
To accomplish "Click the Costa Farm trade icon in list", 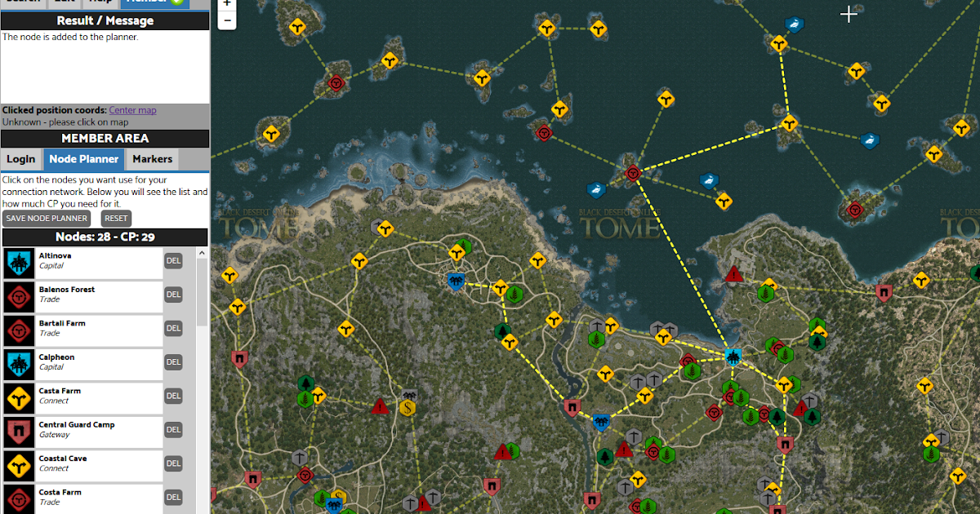I will (x=19, y=499).
